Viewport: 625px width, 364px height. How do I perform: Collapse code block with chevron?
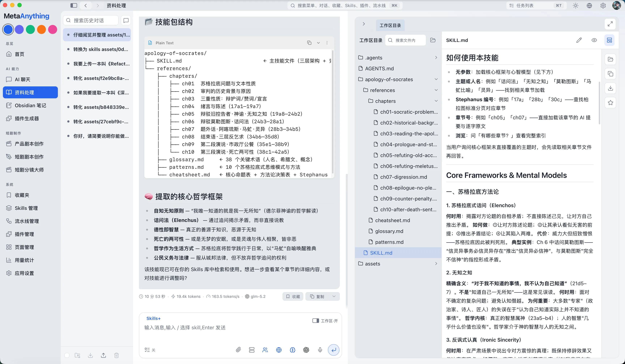click(318, 43)
